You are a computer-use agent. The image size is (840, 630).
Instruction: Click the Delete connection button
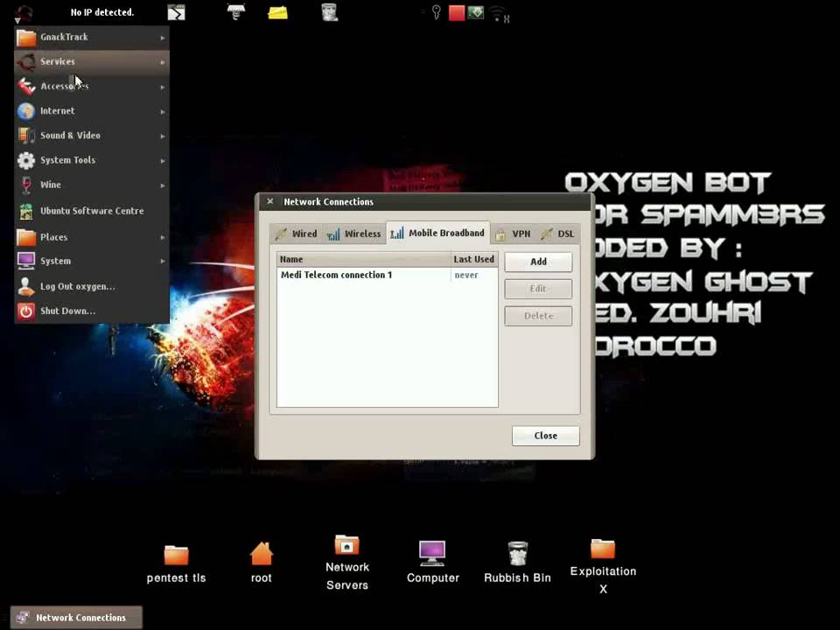[x=538, y=316]
